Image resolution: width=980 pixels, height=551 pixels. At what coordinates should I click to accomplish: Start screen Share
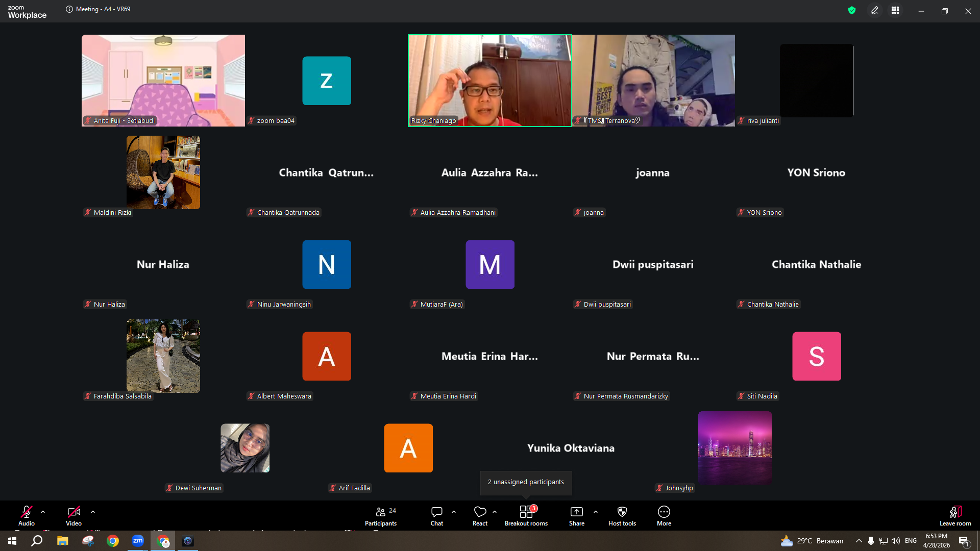[x=577, y=515]
